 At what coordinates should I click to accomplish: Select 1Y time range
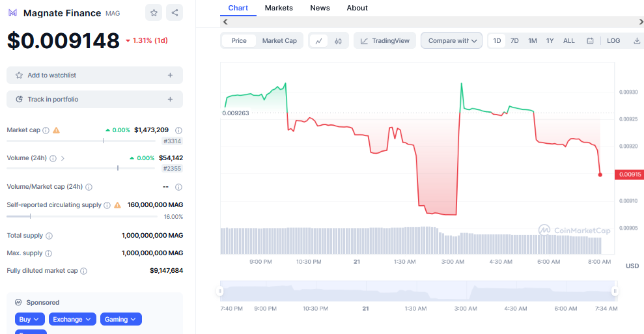[550, 40]
